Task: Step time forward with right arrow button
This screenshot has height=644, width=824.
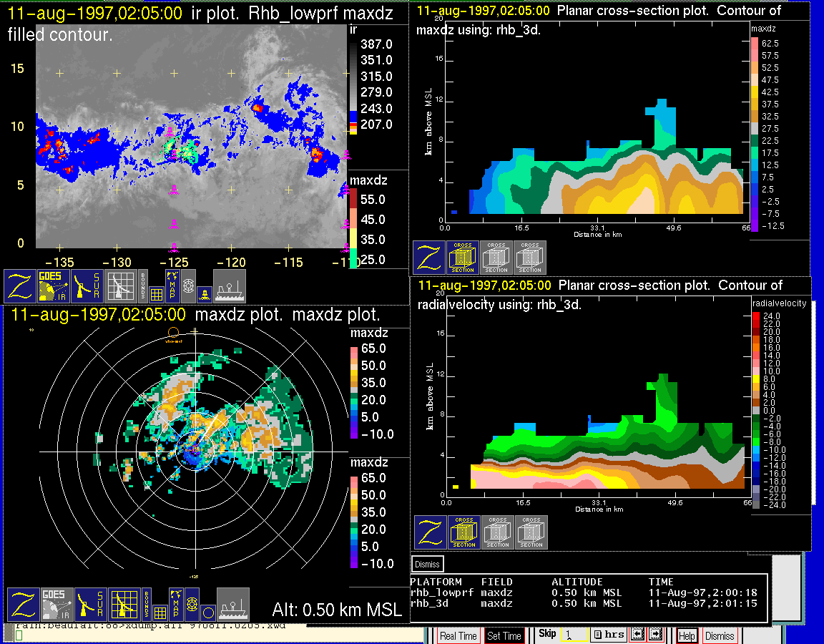Action: [x=654, y=635]
